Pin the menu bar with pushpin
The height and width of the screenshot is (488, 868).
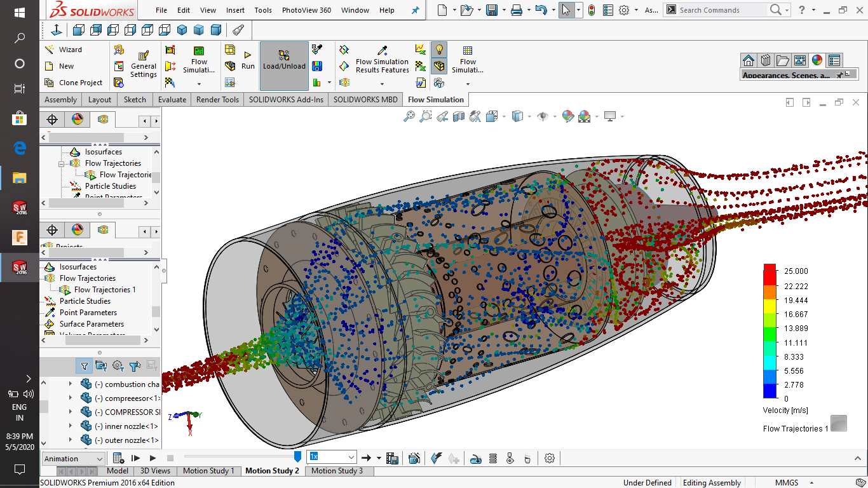[416, 10]
